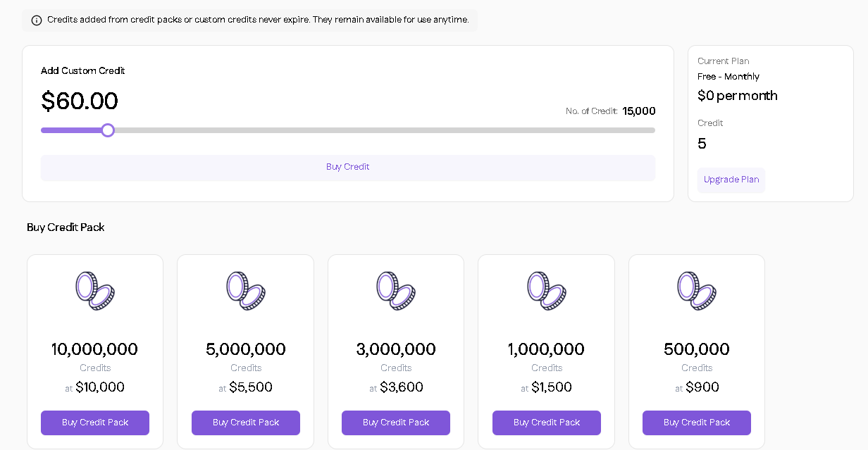This screenshot has height=450, width=868.
Task: Click the Buy Credit Pack section heading
Action: click(66, 227)
